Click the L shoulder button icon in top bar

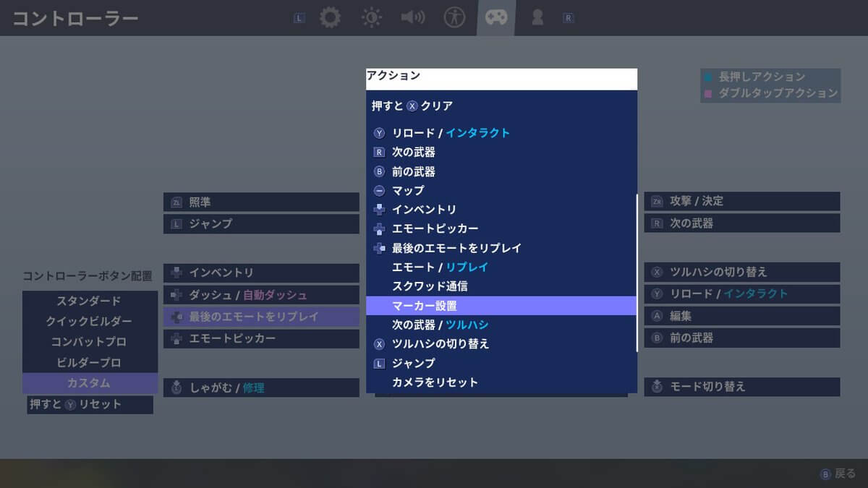(299, 18)
